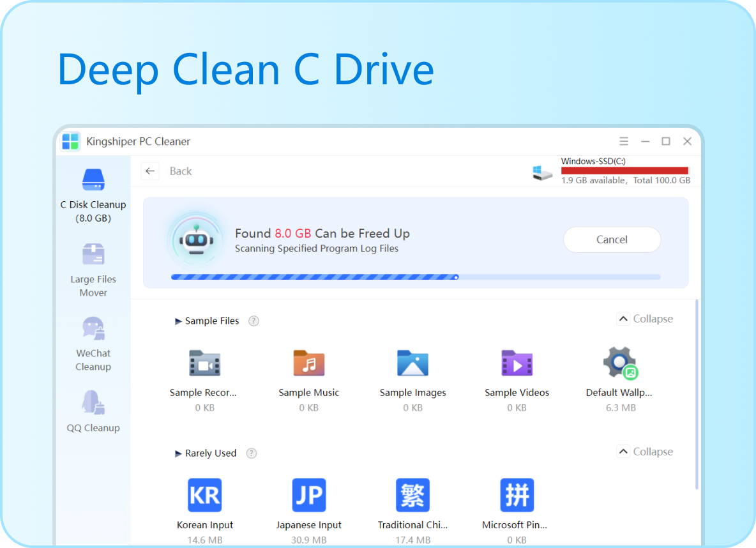The width and height of the screenshot is (756, 548).
Task: Collapse the Rarely Used section
Action: point(646,452)
